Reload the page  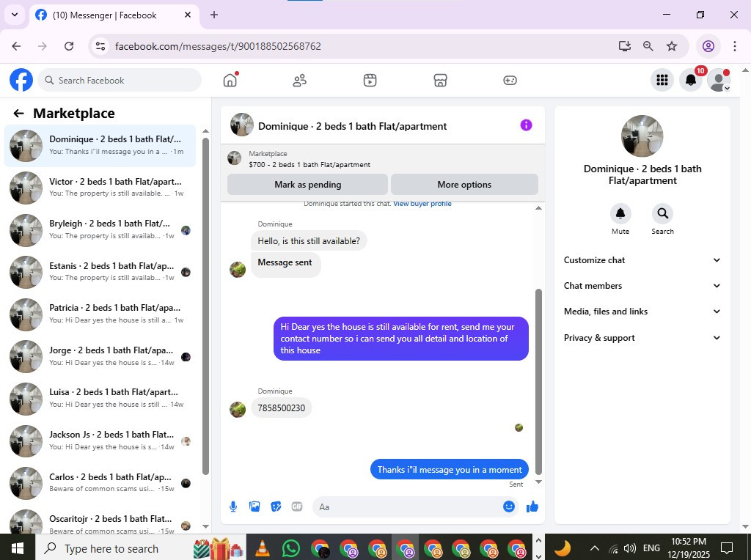coord(69,46)
